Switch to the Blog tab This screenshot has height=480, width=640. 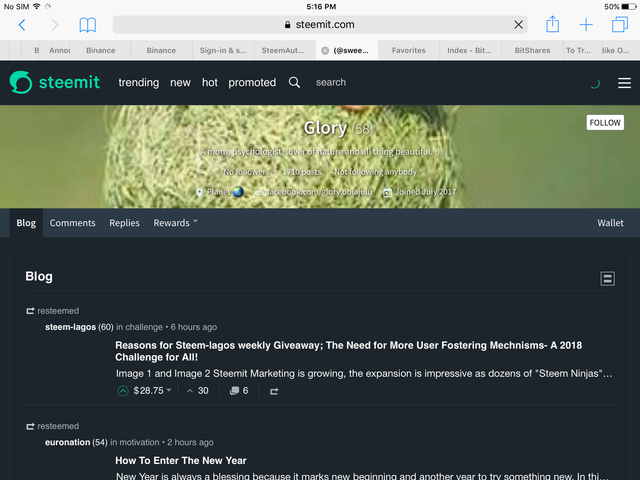pos(26,223)
